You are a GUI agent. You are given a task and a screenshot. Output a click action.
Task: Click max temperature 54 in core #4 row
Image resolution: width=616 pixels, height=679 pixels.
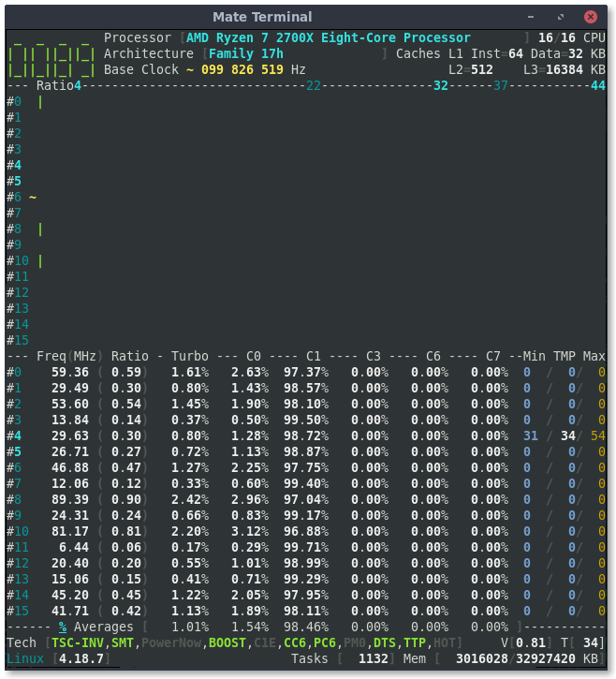coord(598,436)
